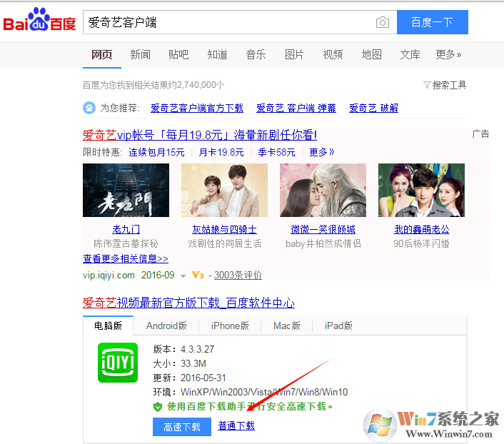Click the result count text 2,740,000个
The image size is (504, 444).
click(x=201, y=85)
